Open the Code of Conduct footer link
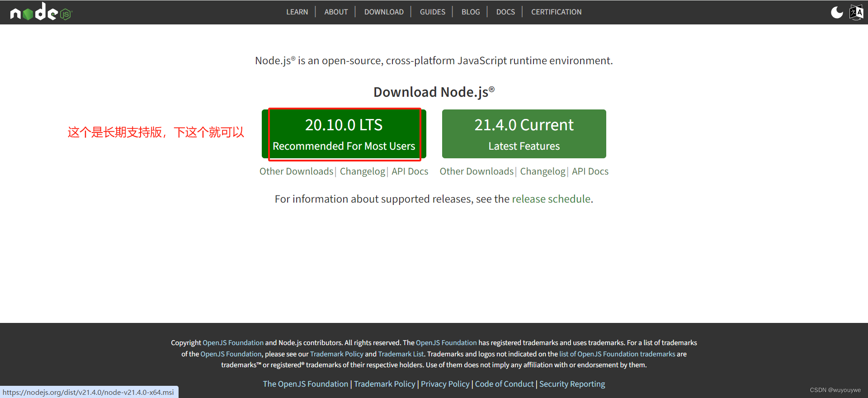 [504, 384]
